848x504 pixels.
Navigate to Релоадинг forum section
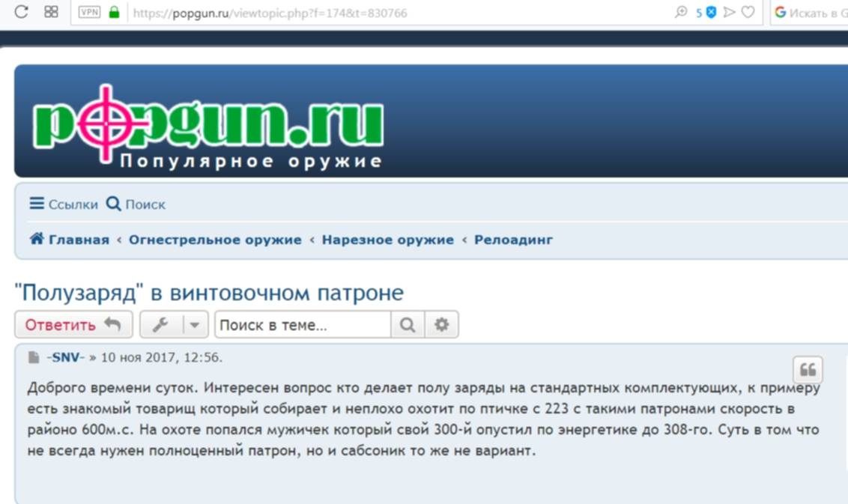[513, 240]
